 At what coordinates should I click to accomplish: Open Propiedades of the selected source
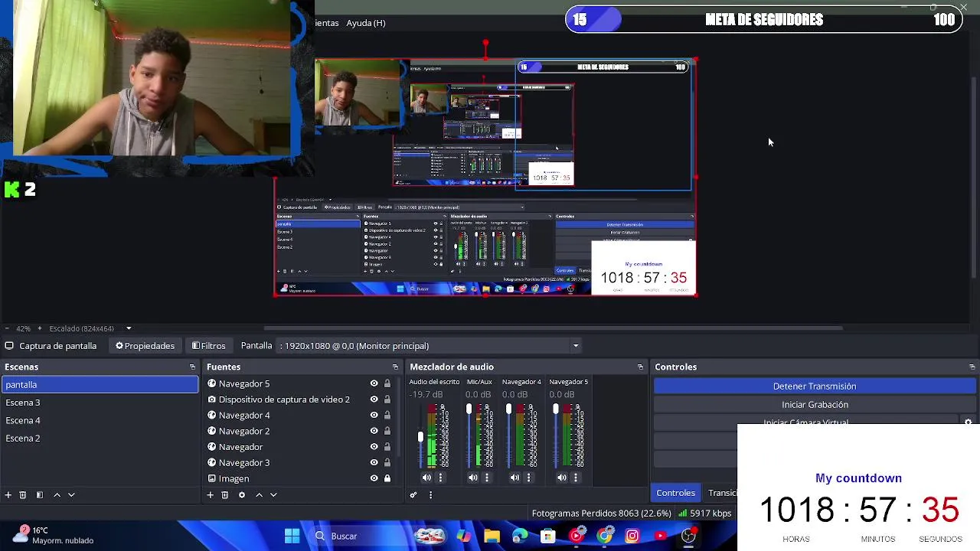click(x=145, y=346)
